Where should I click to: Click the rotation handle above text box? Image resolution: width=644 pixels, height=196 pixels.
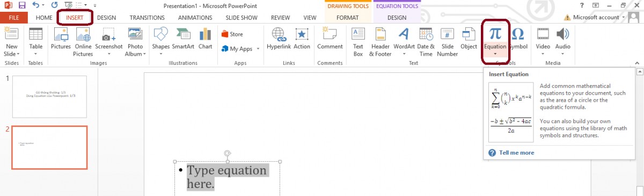click(228, 153)
